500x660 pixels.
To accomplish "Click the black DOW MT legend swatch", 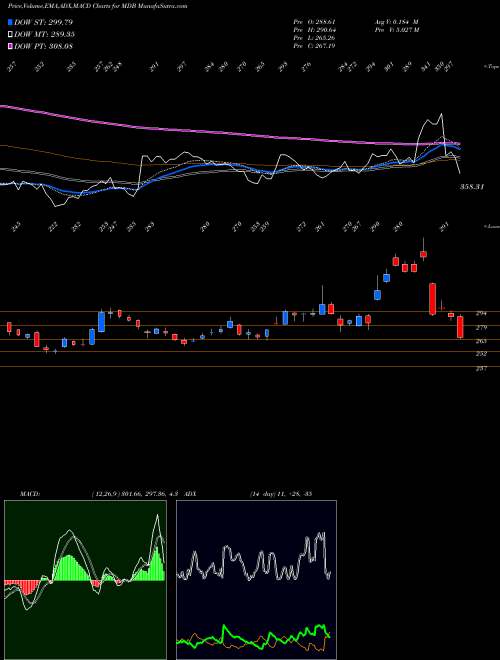I will [10, 35].
